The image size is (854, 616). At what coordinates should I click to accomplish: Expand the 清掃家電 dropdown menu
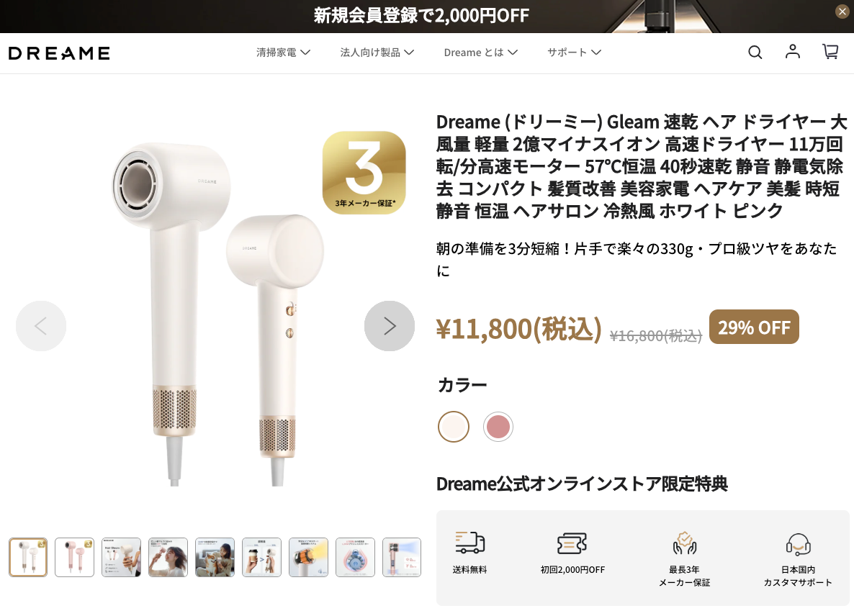283,53
